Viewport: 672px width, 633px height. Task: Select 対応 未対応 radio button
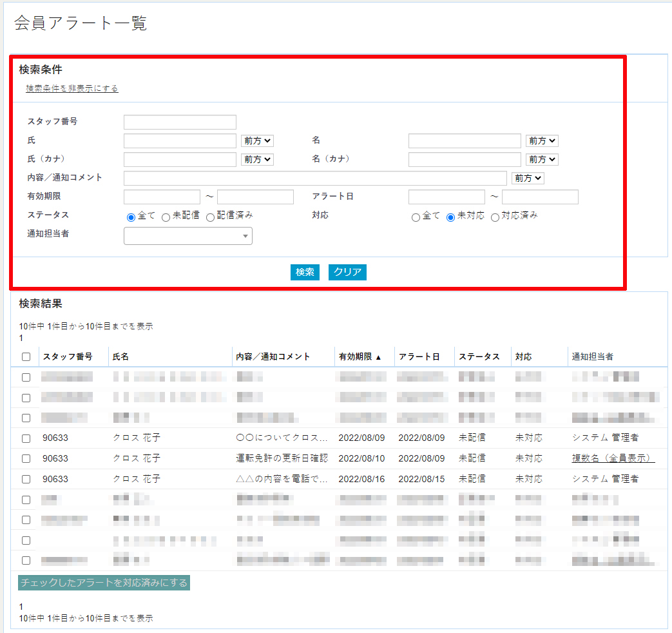(450, 217)
